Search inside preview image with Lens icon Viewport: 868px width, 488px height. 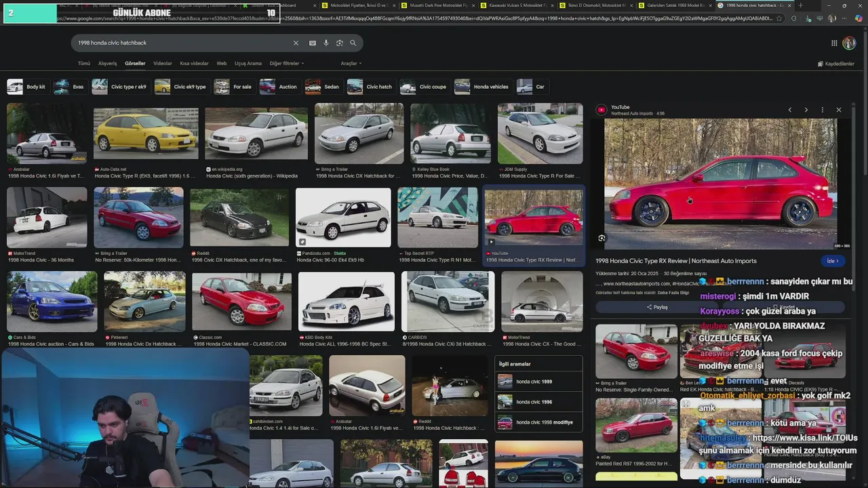point(601,239)
